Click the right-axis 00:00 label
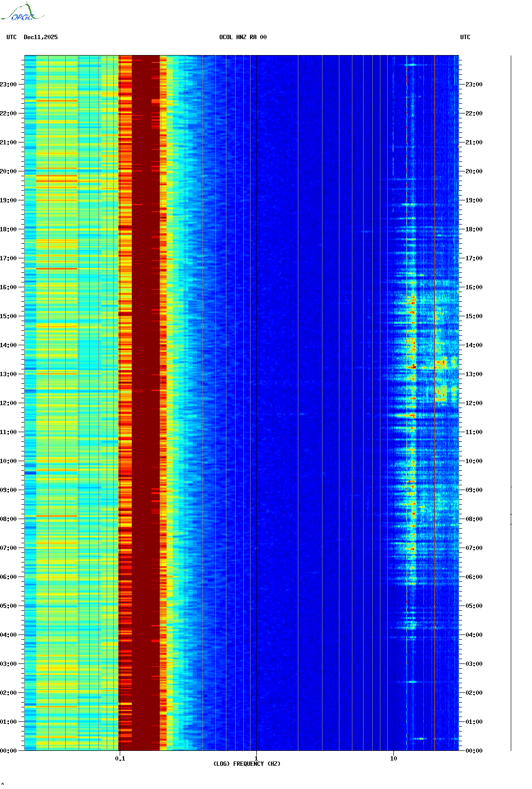Image resolution: width=532 pixels, height=789 pixels. coord(474,751)
